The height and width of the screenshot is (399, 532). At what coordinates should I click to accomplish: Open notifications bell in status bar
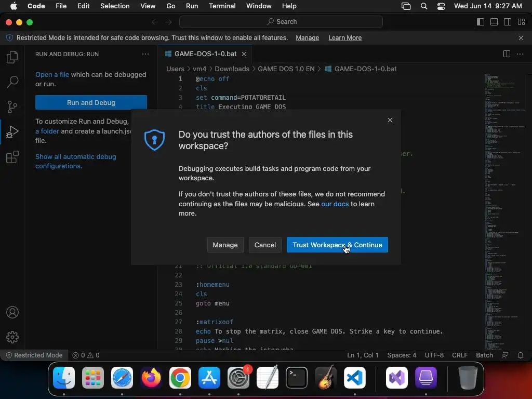click(x=521, y=355)
